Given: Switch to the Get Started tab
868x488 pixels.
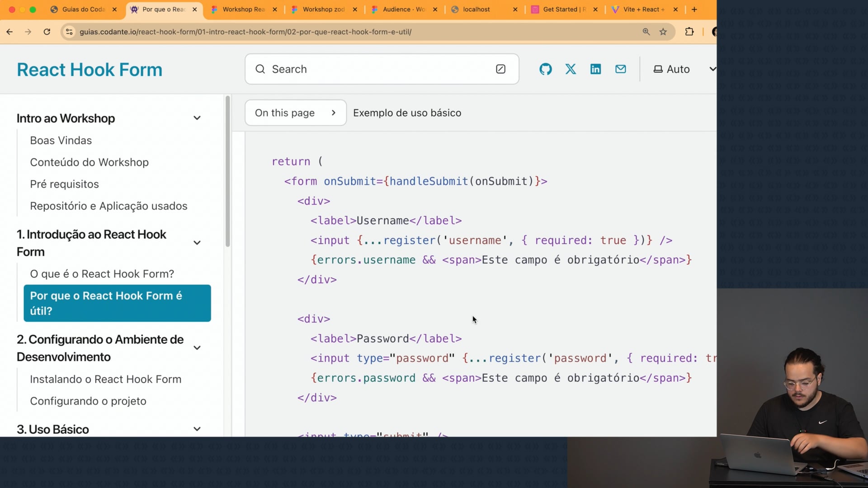Looking at the screenshot, I should (564, 9).
